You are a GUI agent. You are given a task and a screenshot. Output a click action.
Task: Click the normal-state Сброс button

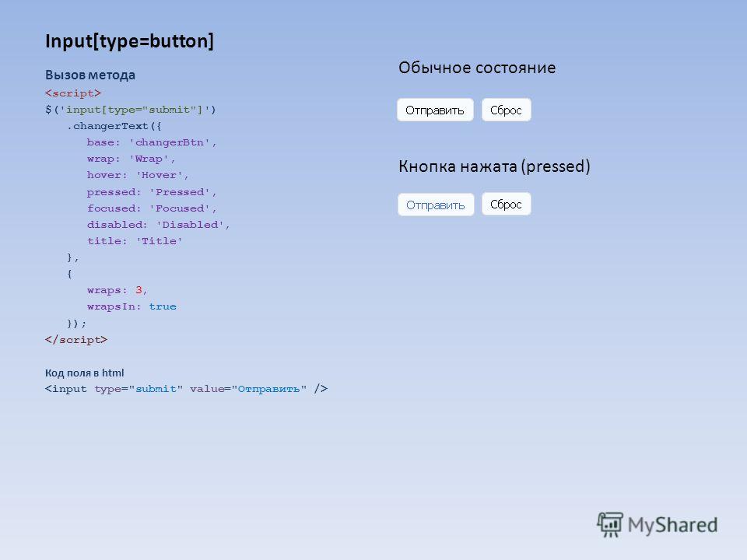[x=506, y=110]
